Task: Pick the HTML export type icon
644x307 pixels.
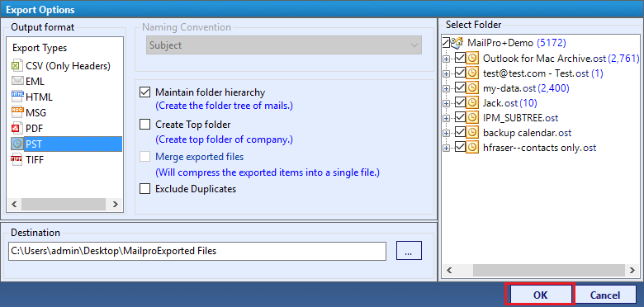Action: pos(17,97)
